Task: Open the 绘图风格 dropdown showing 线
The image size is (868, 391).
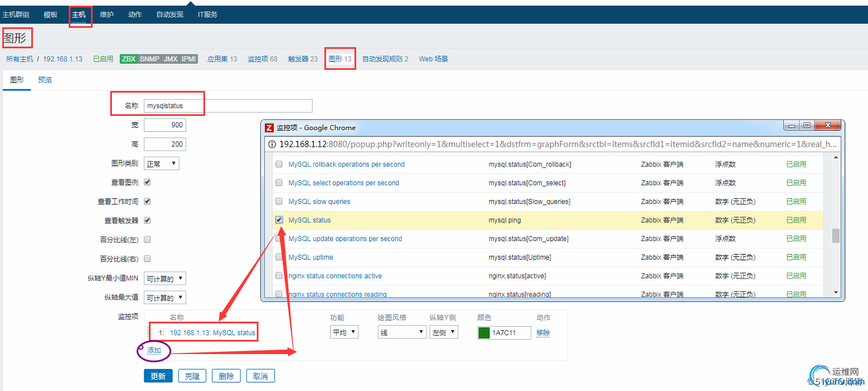Action: (x=402, y=332)
